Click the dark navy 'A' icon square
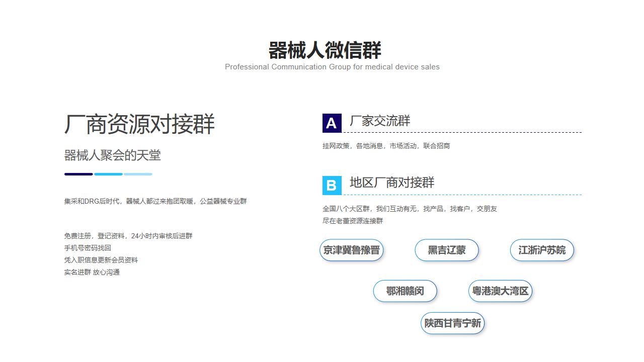Viewport: 644px width, 362px height. pyautogui.click(x=332, y=123)
